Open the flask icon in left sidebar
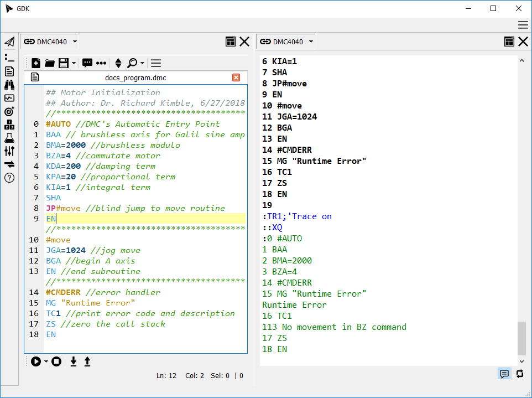The height and width of the screenshot is (398, 532). [9, 138]
